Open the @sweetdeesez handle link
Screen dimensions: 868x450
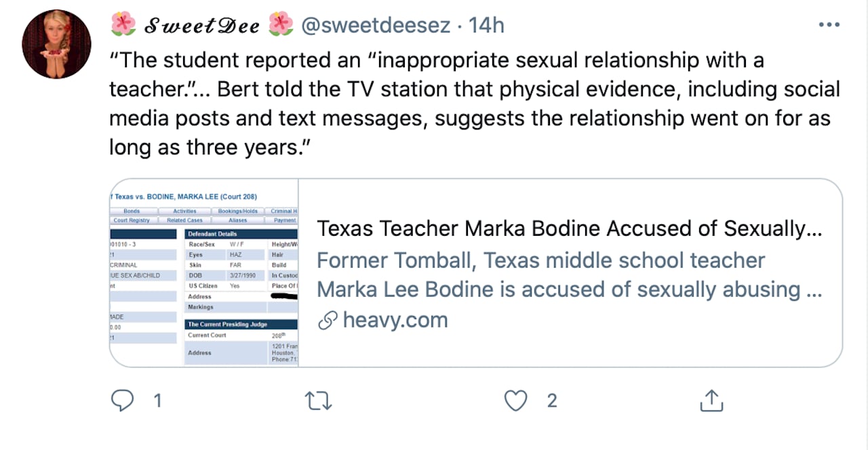(x=375, y=26)
